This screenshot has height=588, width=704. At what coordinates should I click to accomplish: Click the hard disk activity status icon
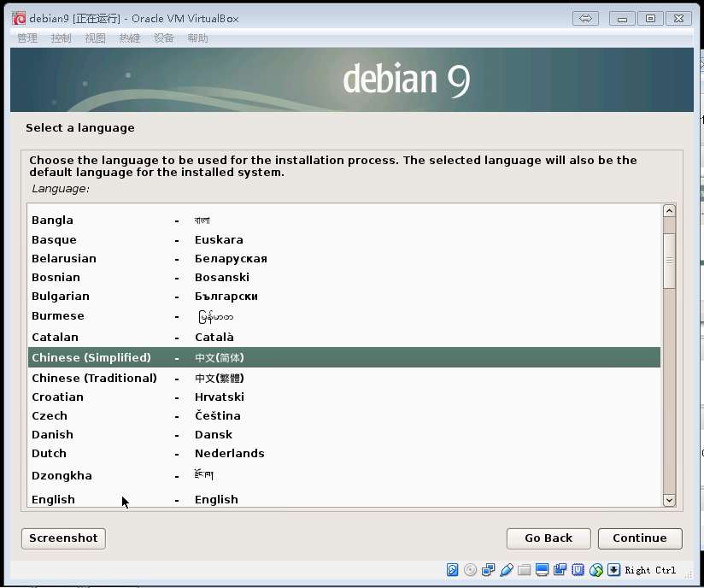pyautogui.click(x=452, y=569)
